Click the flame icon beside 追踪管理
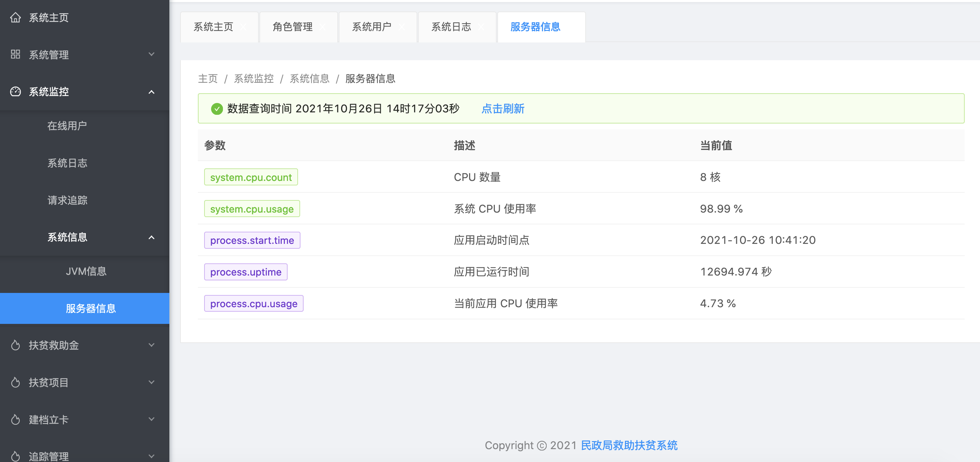This screenshot has height=462, width=980. (15, 456)
